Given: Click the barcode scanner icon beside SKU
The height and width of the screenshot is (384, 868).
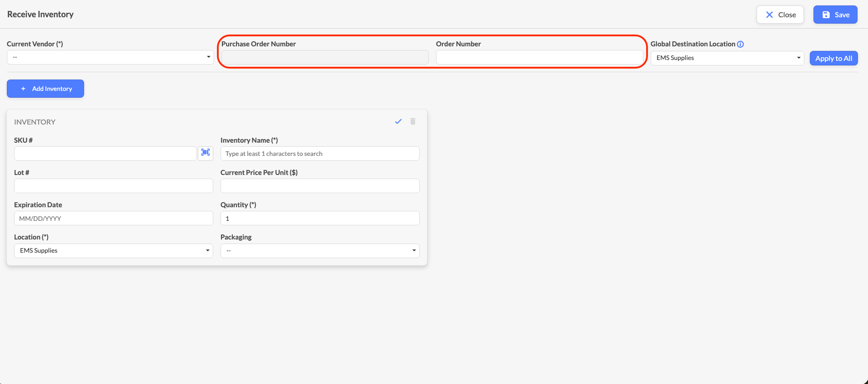Looking at the screenshot, I should (206, 153).
